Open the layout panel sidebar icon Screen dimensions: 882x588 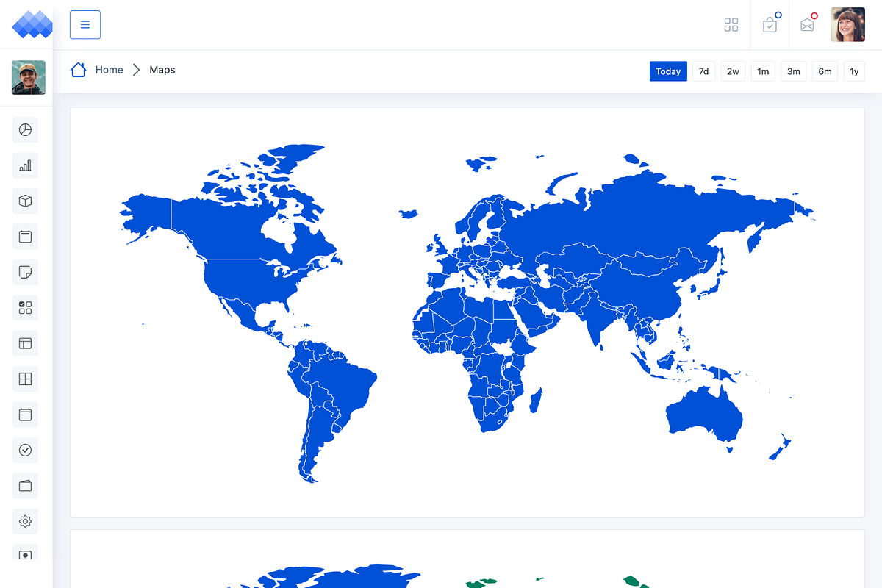pyautogui.click(x=26, y=343)
